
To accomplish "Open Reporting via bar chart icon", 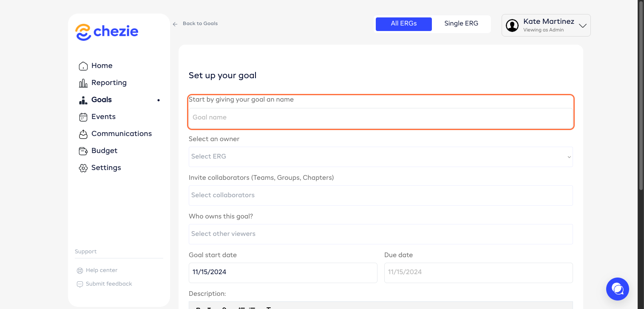I will pos(83,83).
